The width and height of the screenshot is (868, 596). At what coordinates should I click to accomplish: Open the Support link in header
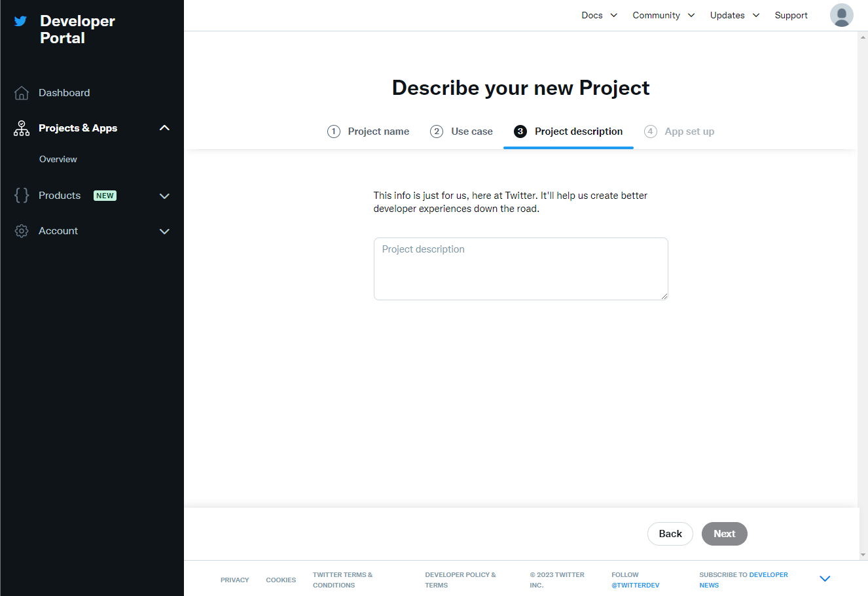791,15
